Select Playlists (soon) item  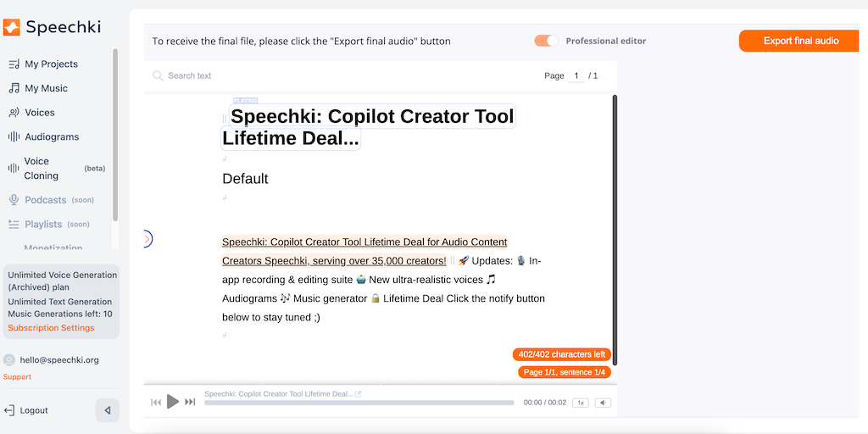pyautogui.click(x=57, y=224)
